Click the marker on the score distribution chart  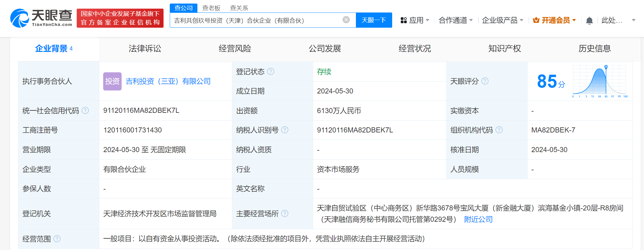tap(606, 67)
